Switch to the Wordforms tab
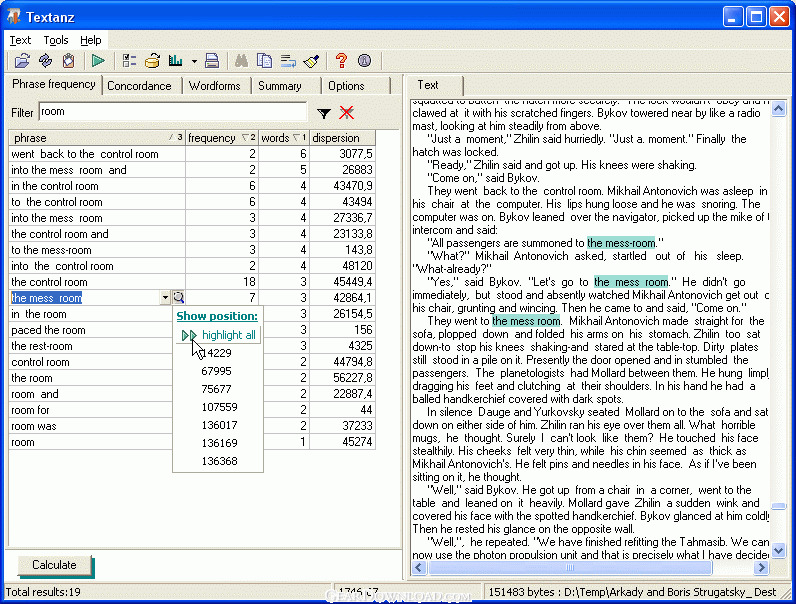The image size is (796, 604). [x=215, y=86]
